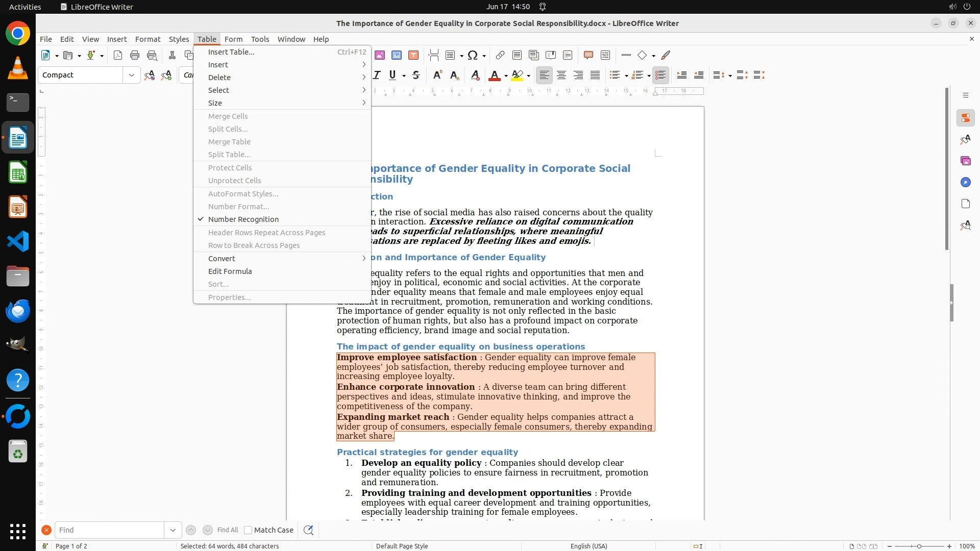Viewport: 980px width, 551px height.
Task: Click the Find All button
Action: coord(227,530)
